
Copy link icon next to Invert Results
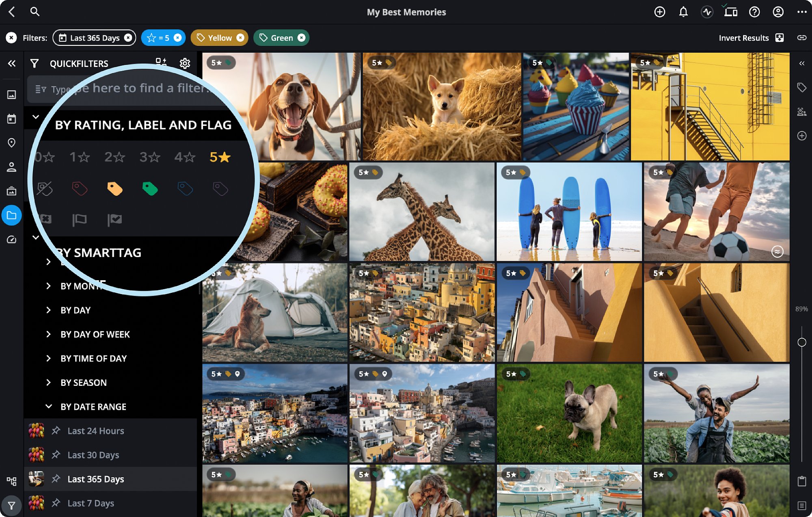[x=801, y=38]
